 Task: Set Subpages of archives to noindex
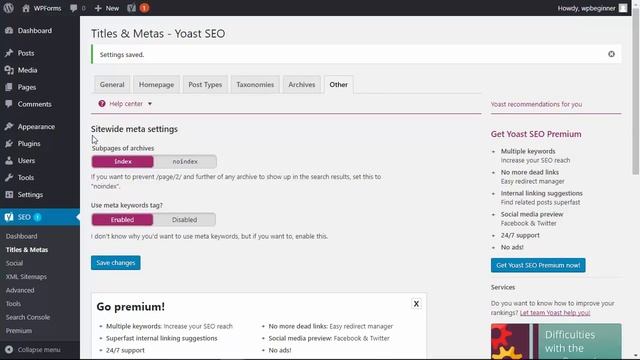[185, 162]
